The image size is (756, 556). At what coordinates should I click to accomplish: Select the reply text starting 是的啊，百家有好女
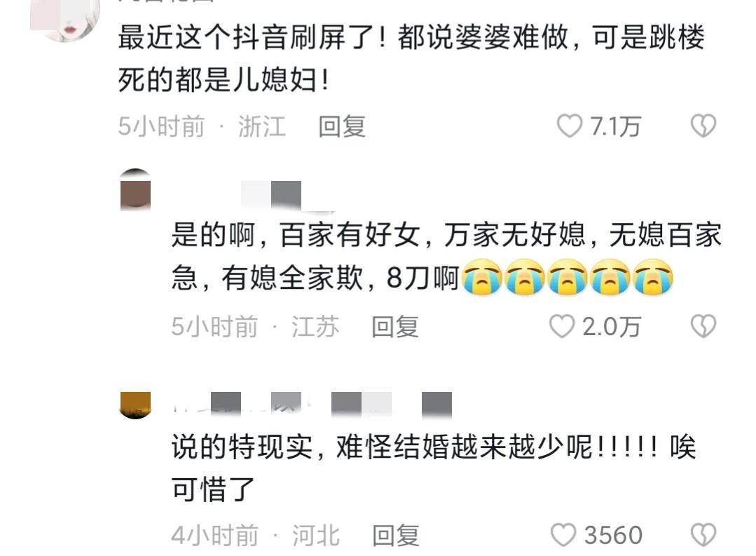point(446,257)
